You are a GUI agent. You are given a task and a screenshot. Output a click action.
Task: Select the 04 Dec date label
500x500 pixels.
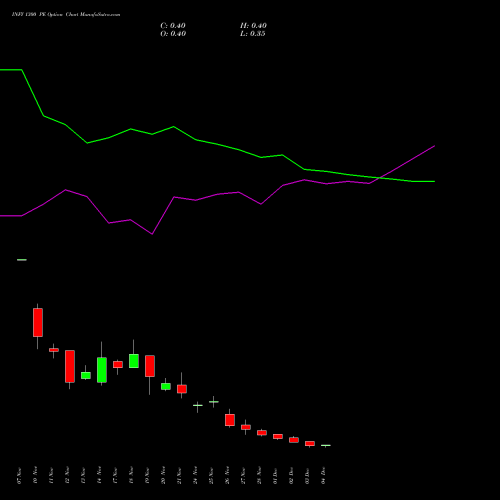coord(323,476)
